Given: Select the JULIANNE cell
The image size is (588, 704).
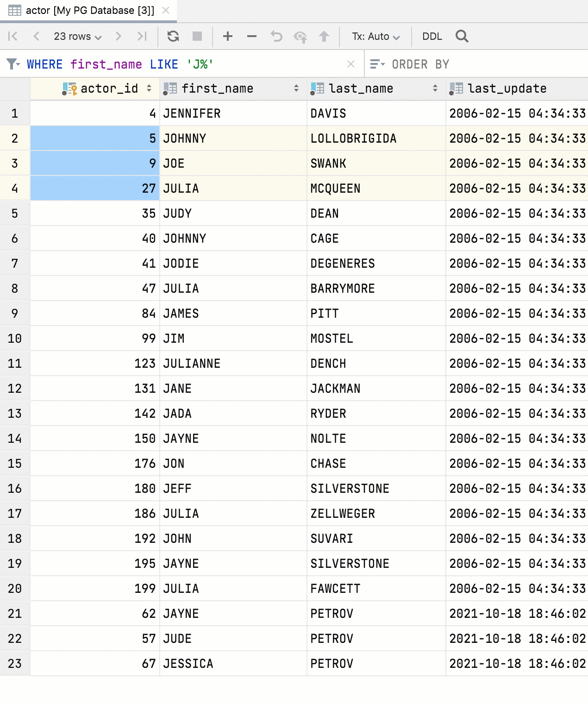Looking at the screenshot, I should pyautogui.click(x=233, y=364).
